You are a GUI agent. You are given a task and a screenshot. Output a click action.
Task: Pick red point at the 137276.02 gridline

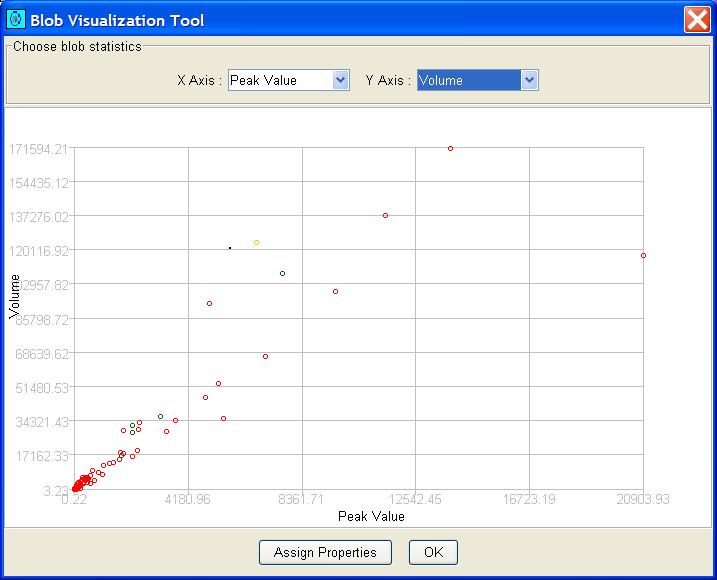(x=385, y=215)
